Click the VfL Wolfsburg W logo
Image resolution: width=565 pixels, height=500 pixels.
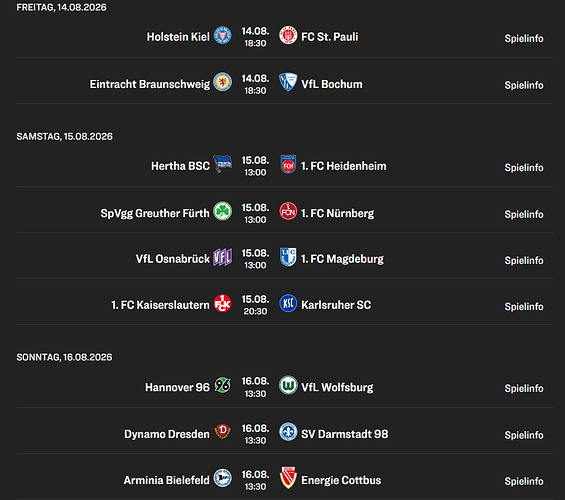click(x=288, y=385)
